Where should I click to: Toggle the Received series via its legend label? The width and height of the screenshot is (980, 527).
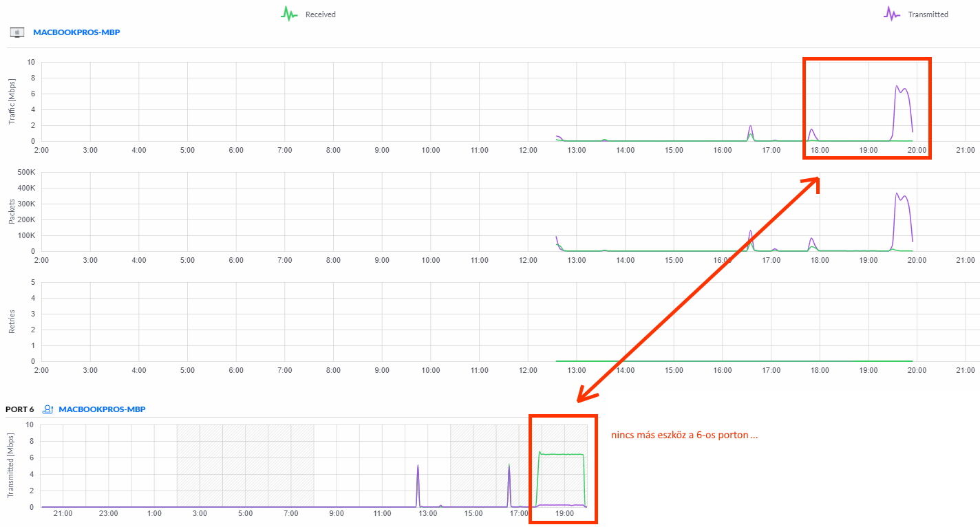click(x=321, y=14)
